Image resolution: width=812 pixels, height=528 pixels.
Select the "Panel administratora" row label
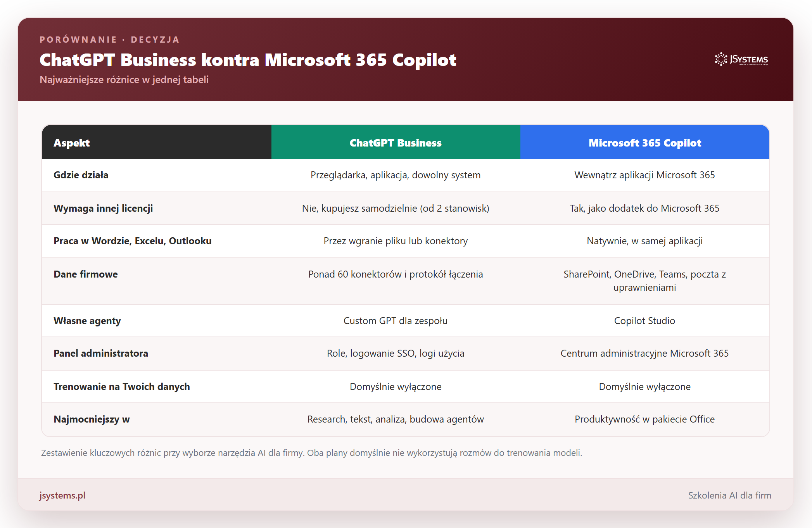click(x=101, y=353)
